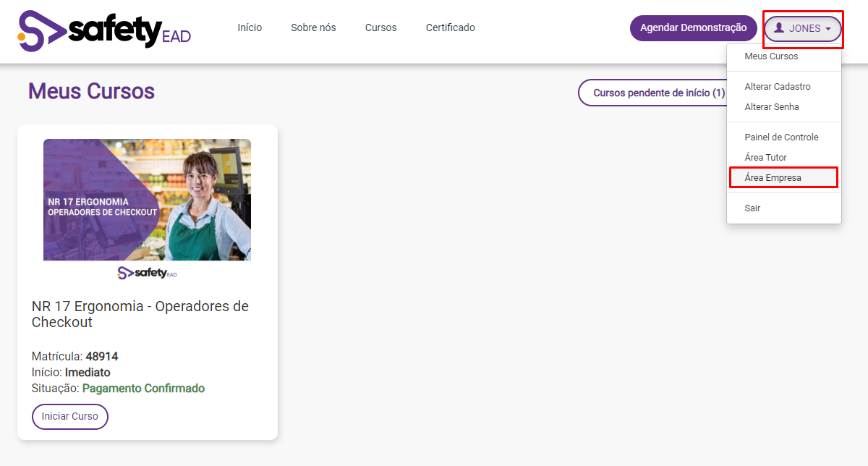Click Cursos pendente de início button
This screenshot has height=466, width=868.
(652, 93)
